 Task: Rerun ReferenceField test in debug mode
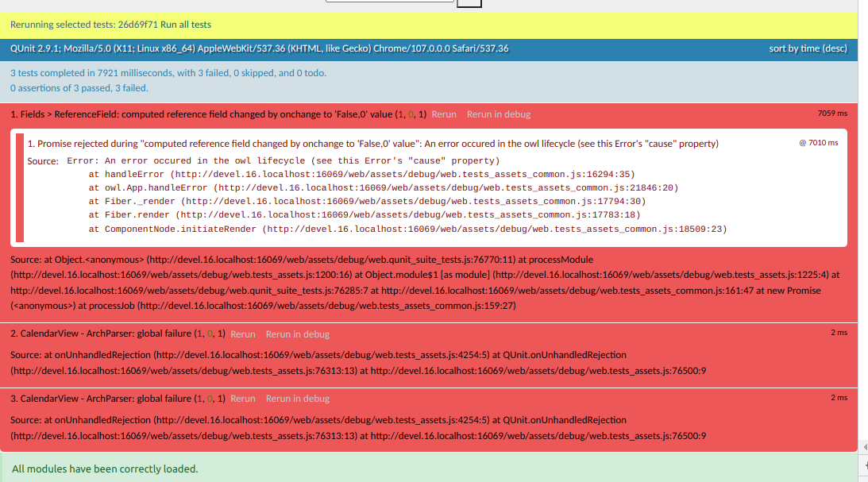coord(498,114)
